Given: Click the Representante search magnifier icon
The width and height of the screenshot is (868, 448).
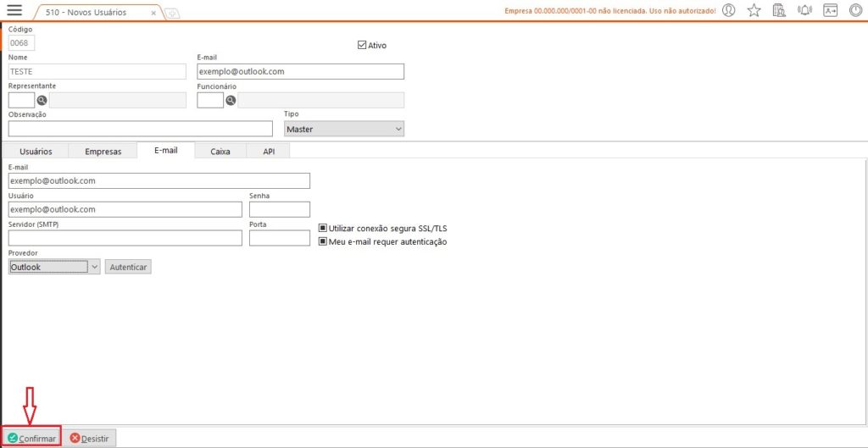Looking at the screenshot, I should pyautogui.click(x=42, y=100).
